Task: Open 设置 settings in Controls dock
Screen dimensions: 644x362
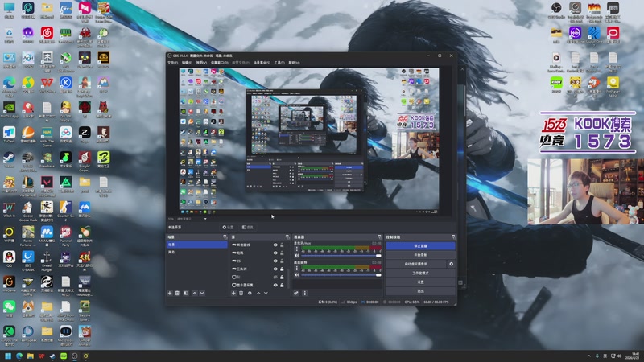Action: [420, 282]
